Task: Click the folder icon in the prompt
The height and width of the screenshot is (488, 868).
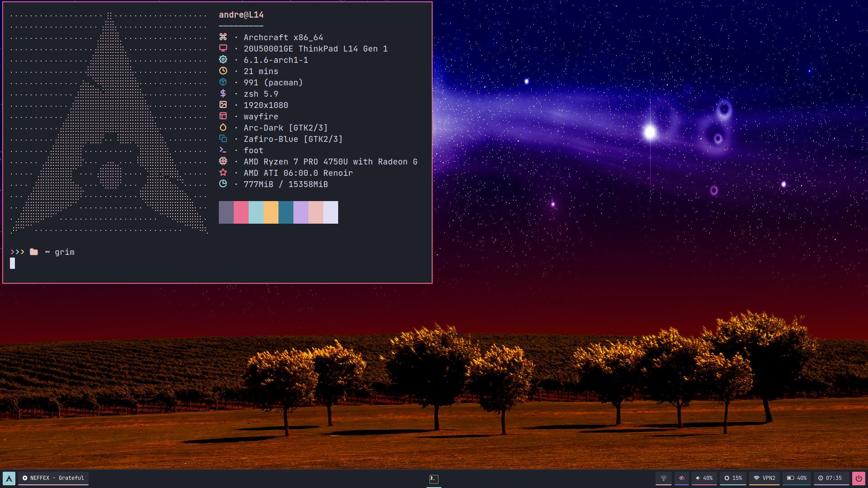Action: click(x=34, y=252)
